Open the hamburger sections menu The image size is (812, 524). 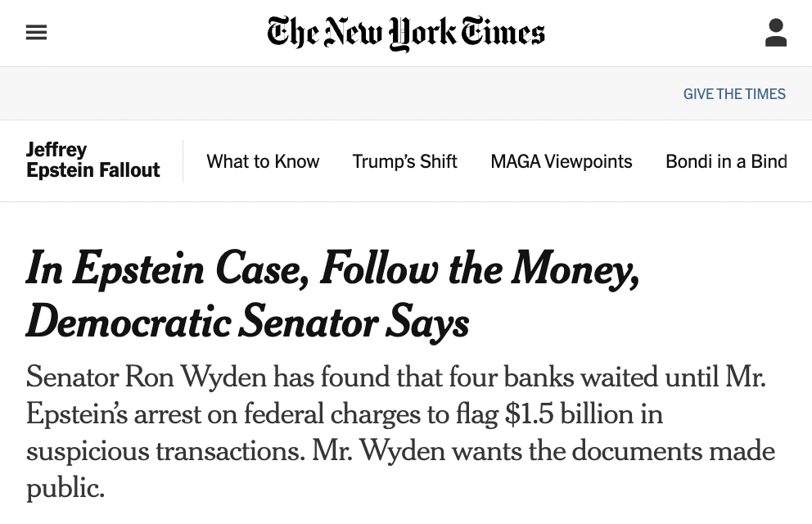coord(36,33)
